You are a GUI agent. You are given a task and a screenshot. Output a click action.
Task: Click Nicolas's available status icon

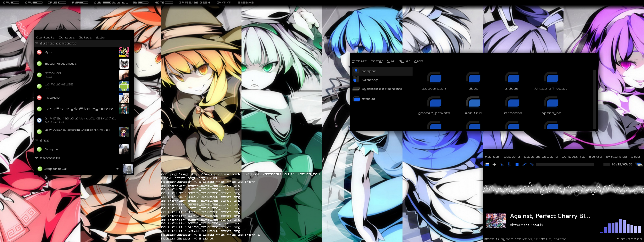pos(39,75)
